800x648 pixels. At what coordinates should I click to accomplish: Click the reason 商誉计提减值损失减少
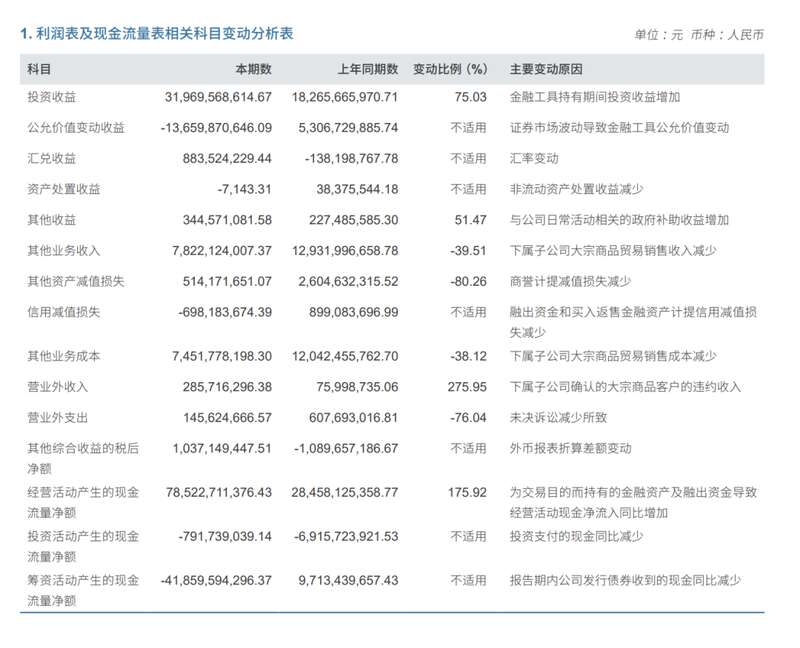(x=570, y=281)
